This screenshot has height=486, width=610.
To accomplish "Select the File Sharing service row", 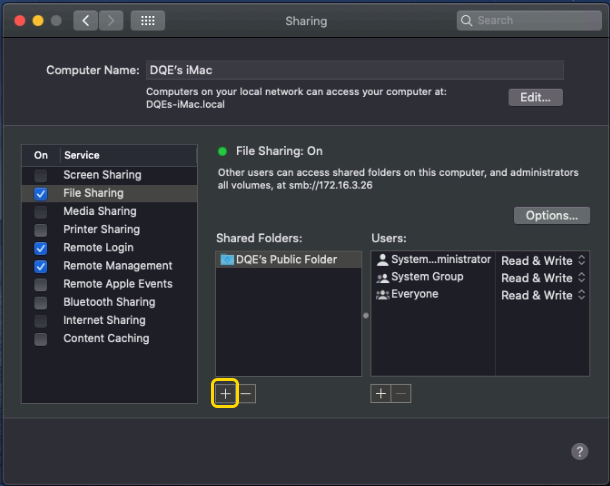I will pos(109,193).
